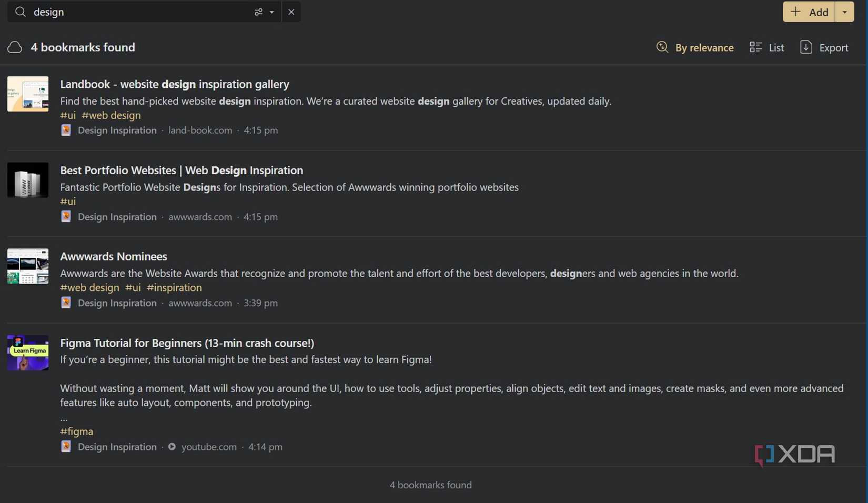Click the Add bookmark button

[809, 12]
